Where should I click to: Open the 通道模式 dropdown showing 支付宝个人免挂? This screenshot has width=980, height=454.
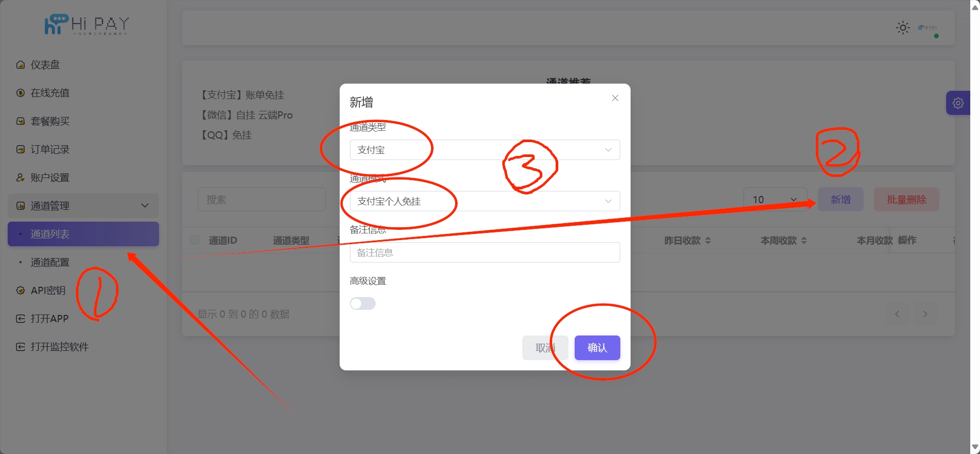485,201
